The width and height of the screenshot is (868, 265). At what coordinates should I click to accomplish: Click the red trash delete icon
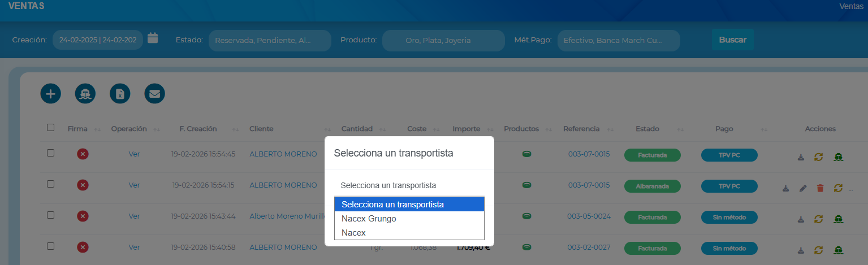[821, 188]
